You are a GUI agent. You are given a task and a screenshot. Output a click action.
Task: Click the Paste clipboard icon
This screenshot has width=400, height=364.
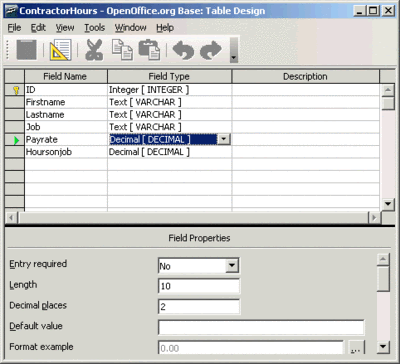point(149,50)
